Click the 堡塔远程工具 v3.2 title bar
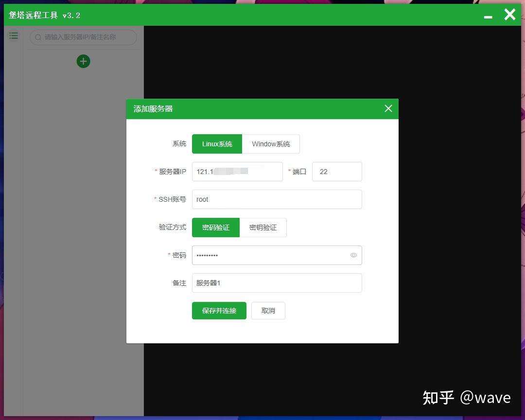Screen dimensions: 525x420 tap(194, 15)
